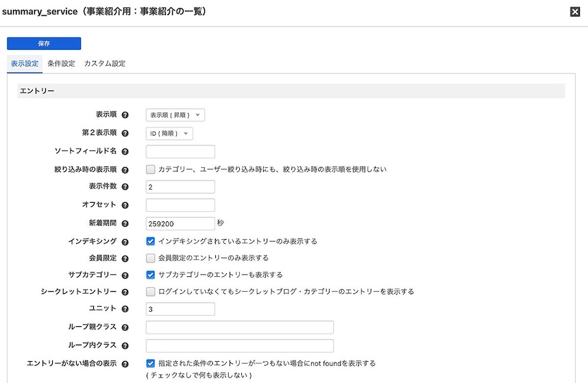Click the blue 保存 button

[x=44, y=43]
